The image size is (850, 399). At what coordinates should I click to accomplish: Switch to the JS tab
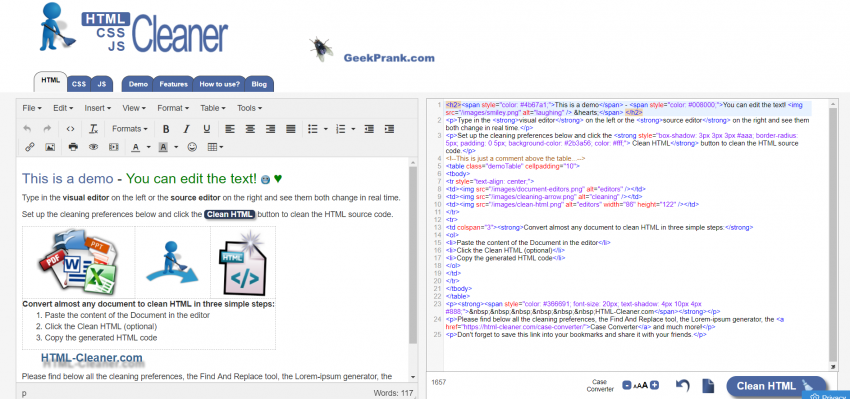(101, 84)
